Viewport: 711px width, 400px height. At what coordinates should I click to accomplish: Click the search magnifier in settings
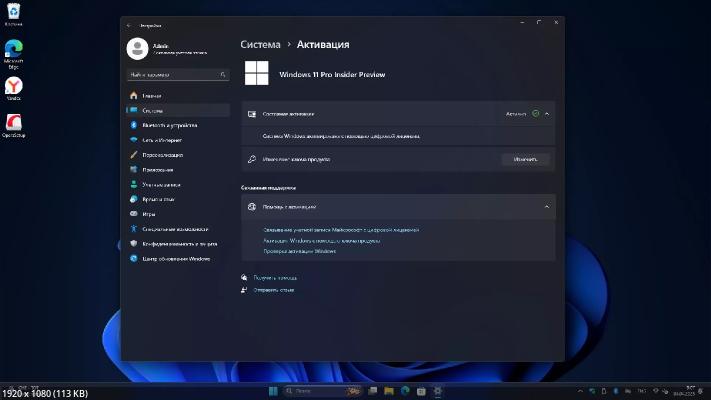223,75
